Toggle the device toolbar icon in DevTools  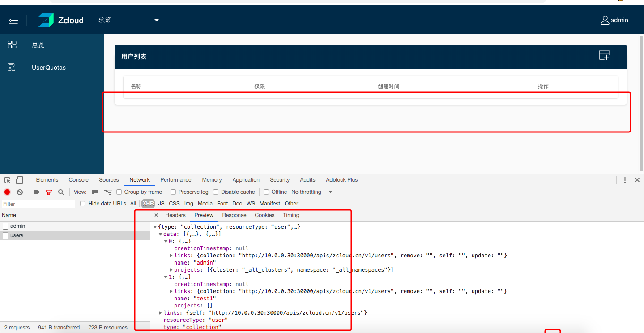pos(19,180)
